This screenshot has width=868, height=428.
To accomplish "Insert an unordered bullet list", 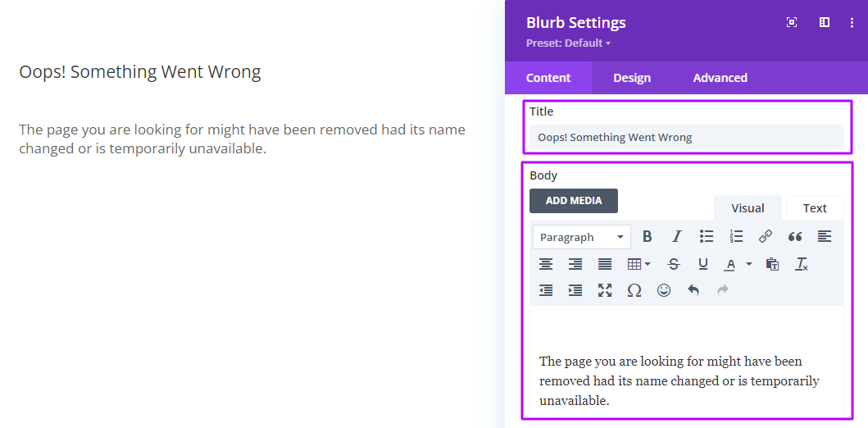I will click(706, 237).
